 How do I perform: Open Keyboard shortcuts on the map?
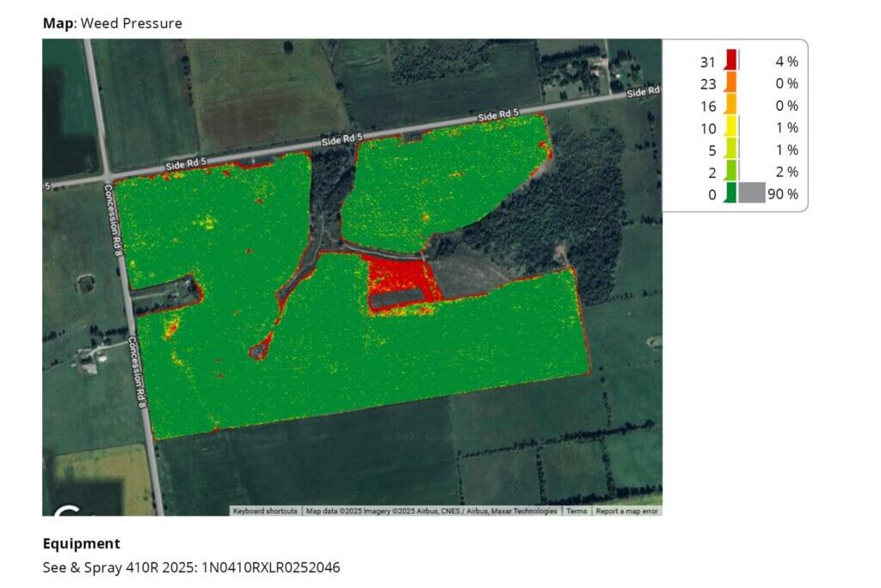(x=265, y=511)
